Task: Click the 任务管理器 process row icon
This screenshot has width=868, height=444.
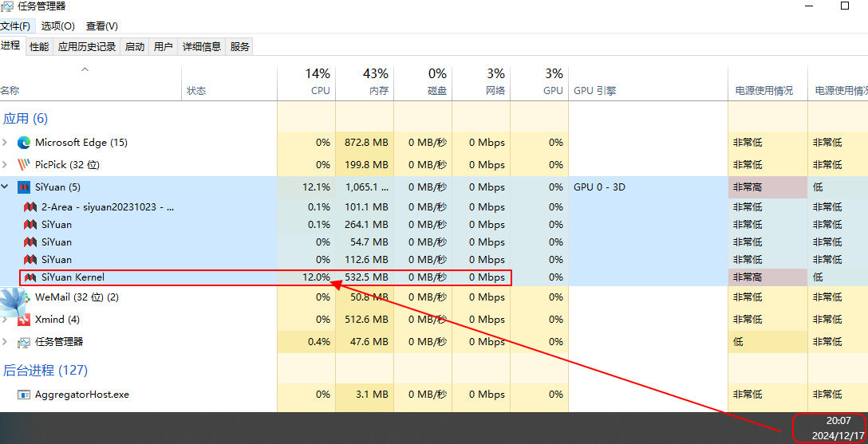Action: [24, 342]
